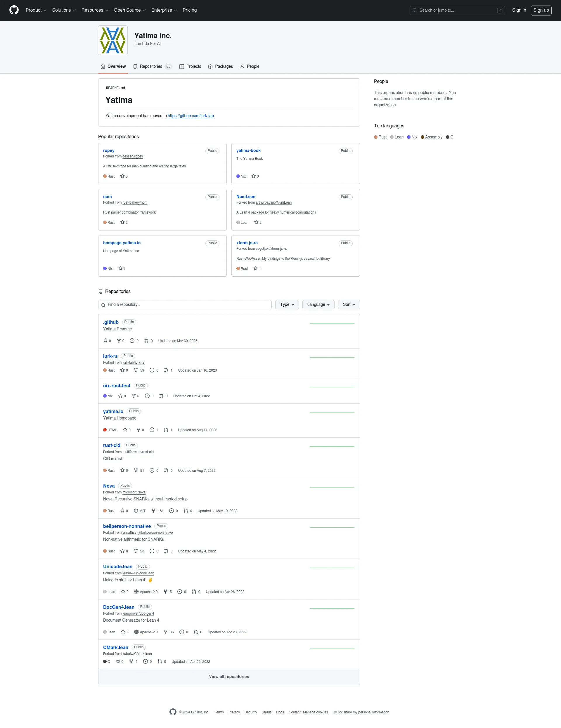This screenshot has width=561, height=728.
Task: Switch to the Repositories tab
Action: (152, 66)
